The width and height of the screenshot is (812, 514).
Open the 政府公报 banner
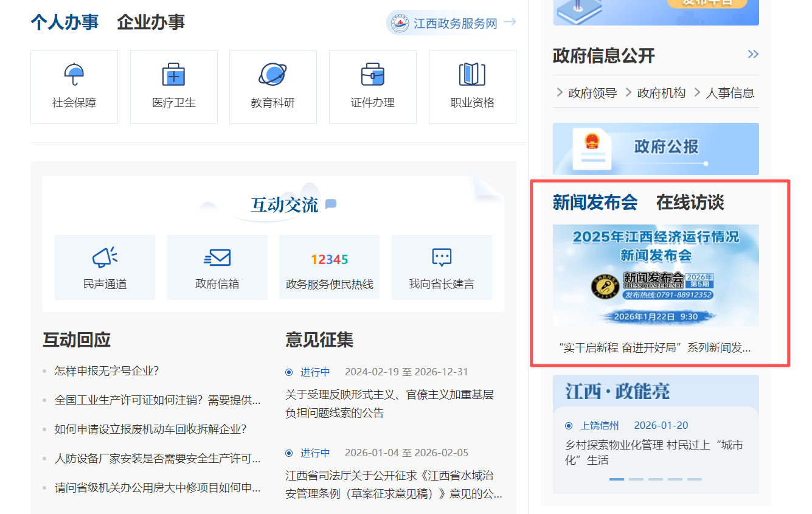tap(656, 149)
